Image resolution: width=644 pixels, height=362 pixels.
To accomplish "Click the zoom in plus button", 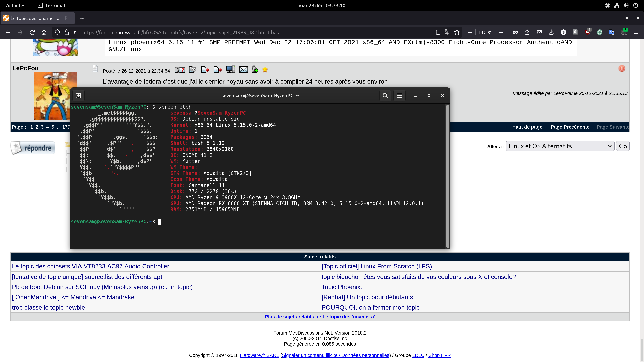I will pyautogui.click(x=500, y=32).
